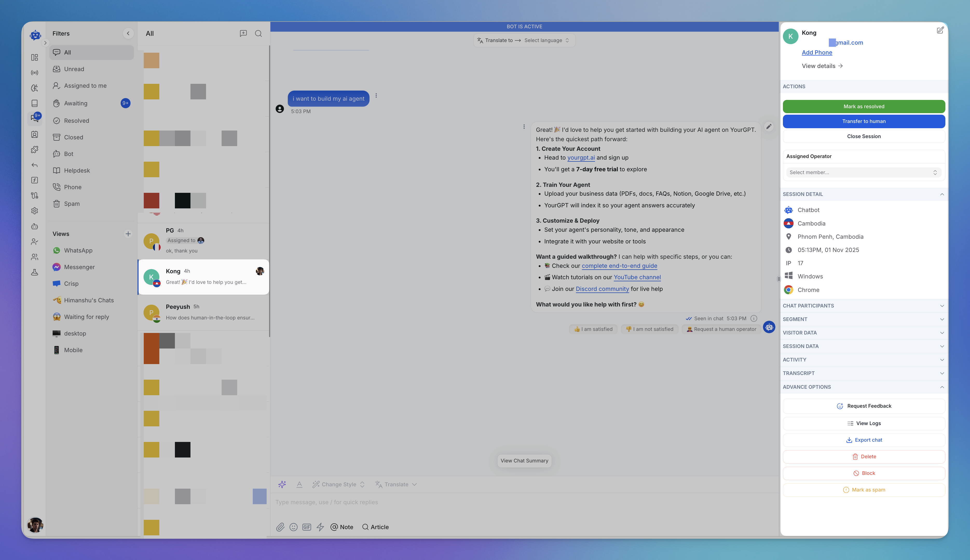This screenshot has width=970, height=560.
Task: Open the WhatsApp view
Action: tap(78, 250)
